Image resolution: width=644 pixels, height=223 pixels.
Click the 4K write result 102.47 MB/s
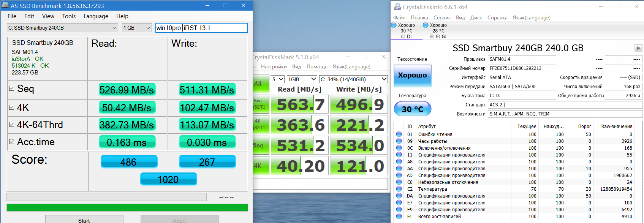[x=207, y=108]
